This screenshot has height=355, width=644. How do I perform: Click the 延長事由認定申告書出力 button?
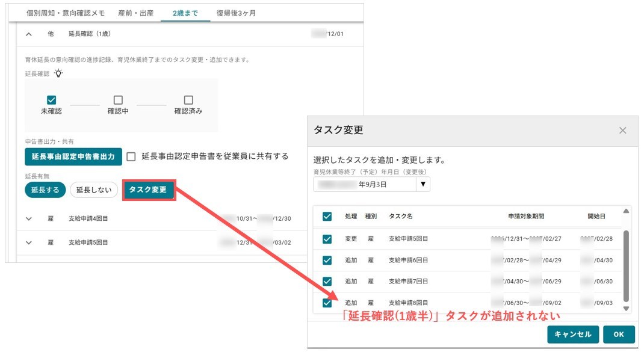73,157
